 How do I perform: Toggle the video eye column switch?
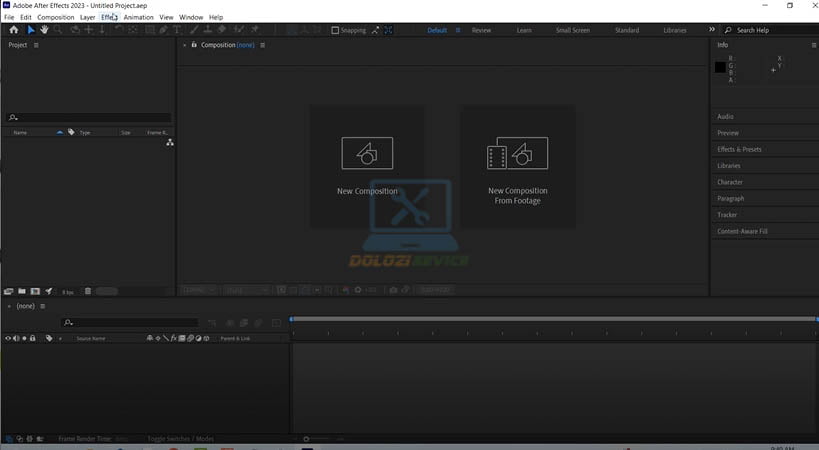click(8, 338)
